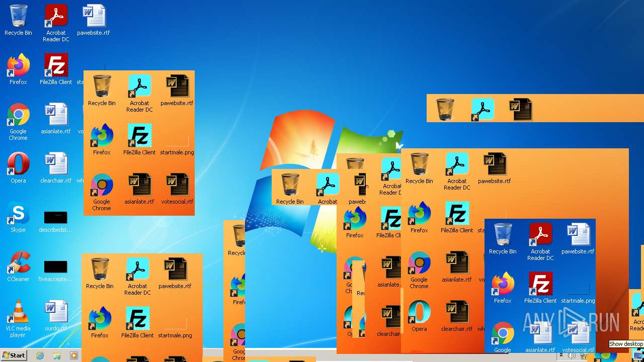
Task: Click the volume speaker tray icon
Action: tap(573, 356)
